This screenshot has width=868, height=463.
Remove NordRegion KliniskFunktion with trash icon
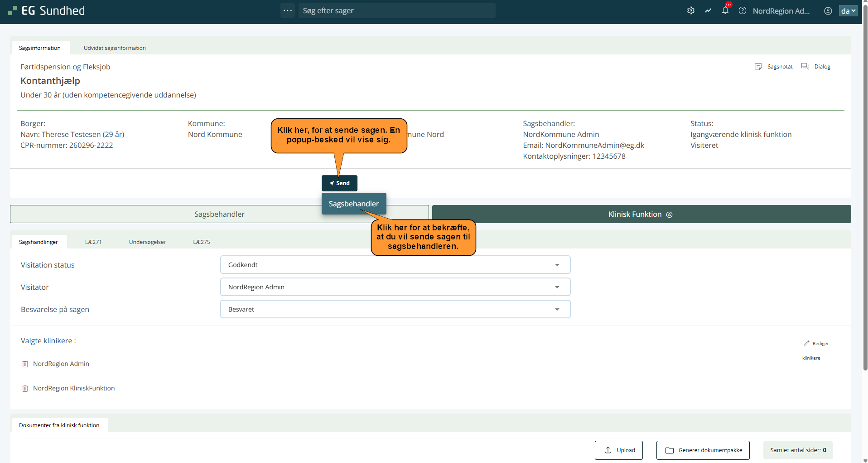[x=25, y=389]
